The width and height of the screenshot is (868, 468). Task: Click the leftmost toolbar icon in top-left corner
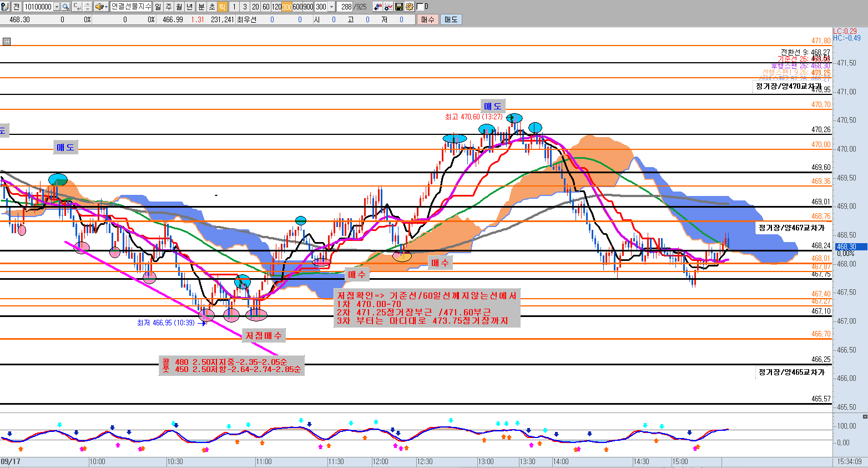pos(5,7)
